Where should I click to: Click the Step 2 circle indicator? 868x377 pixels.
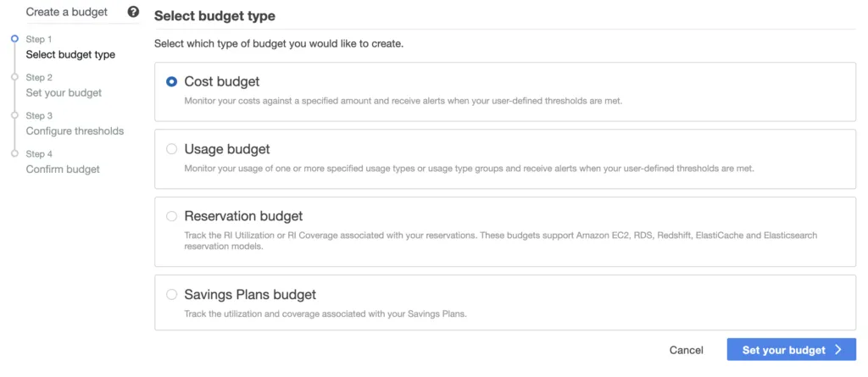[x=14, y=77]
